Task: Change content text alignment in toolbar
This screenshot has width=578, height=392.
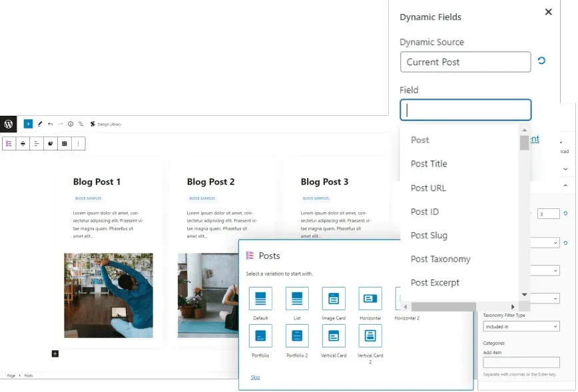Action: tap(37, 144)
